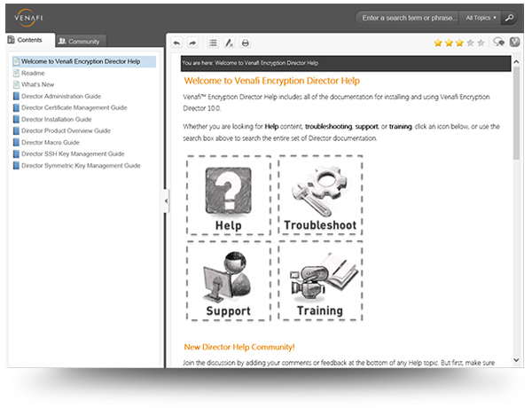The image size is (532, 408).
Task: Open the Training camera and book tile
Action: tap(320, 281)
